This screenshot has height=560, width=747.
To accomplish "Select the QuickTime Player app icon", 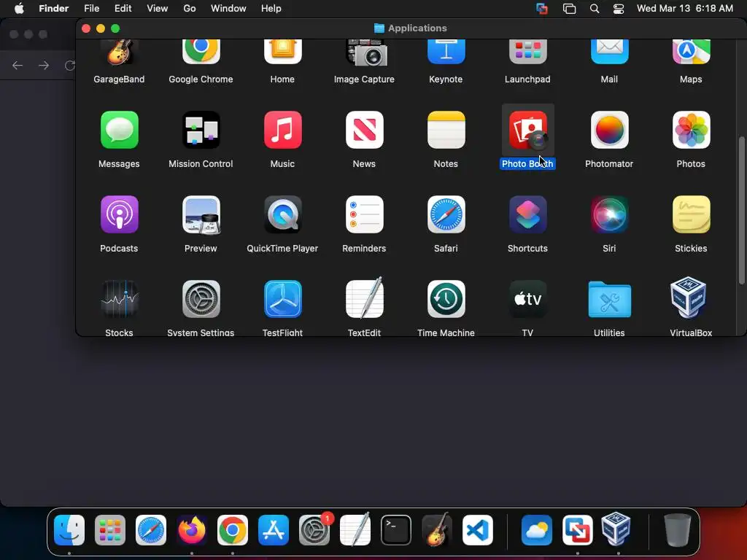I will (282, 214).
